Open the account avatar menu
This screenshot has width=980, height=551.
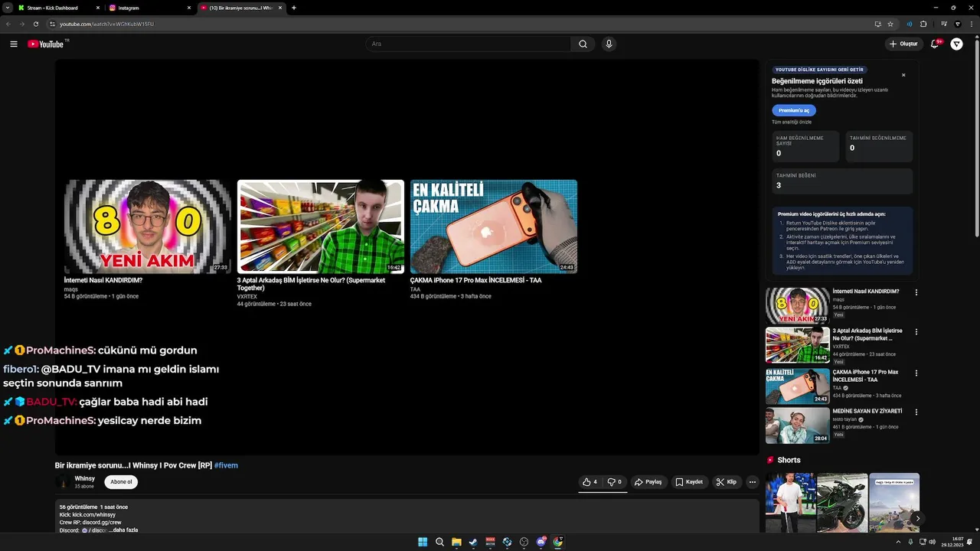[956, 44]
